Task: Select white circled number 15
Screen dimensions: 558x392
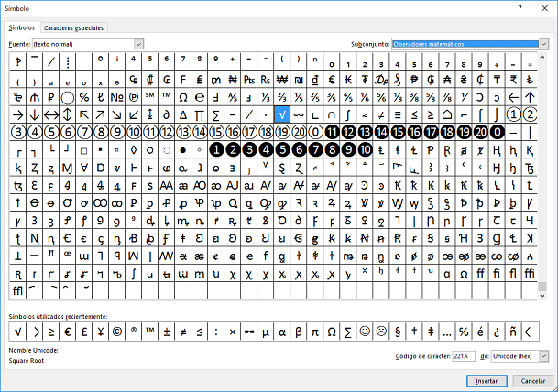Action: point(216,132)
